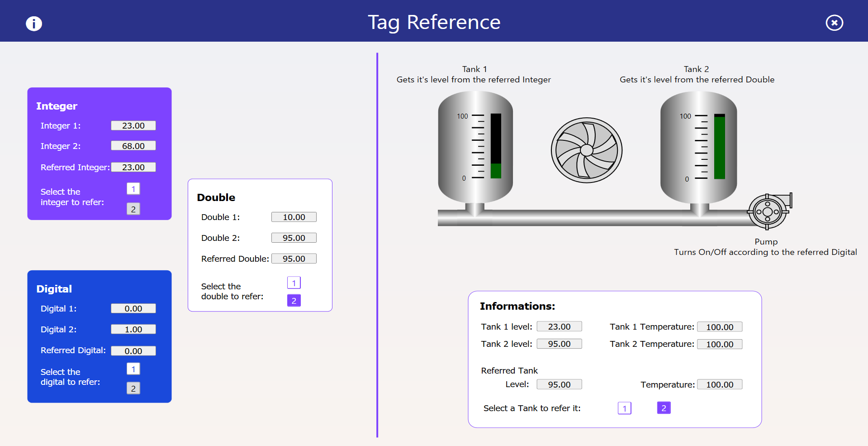Choose Tank 2 as referred tank
Screen dimensions: 868x446
(x=664, y=408)
